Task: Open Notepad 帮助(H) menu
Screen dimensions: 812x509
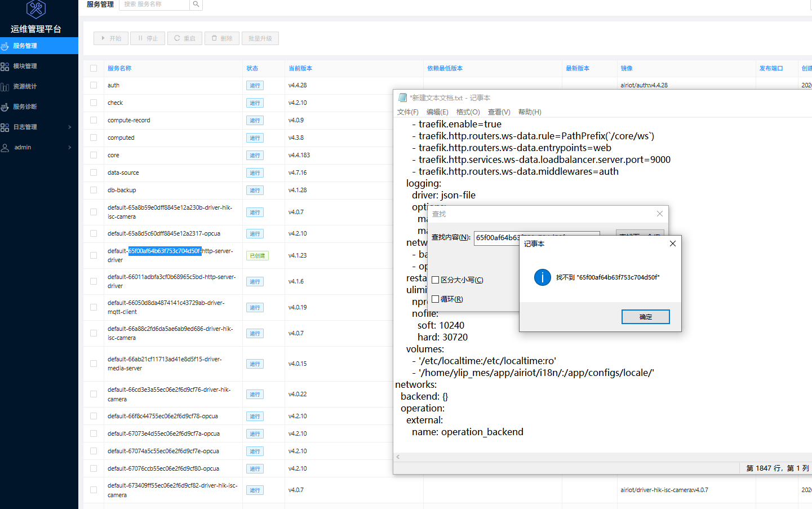Action: point(530,112)
